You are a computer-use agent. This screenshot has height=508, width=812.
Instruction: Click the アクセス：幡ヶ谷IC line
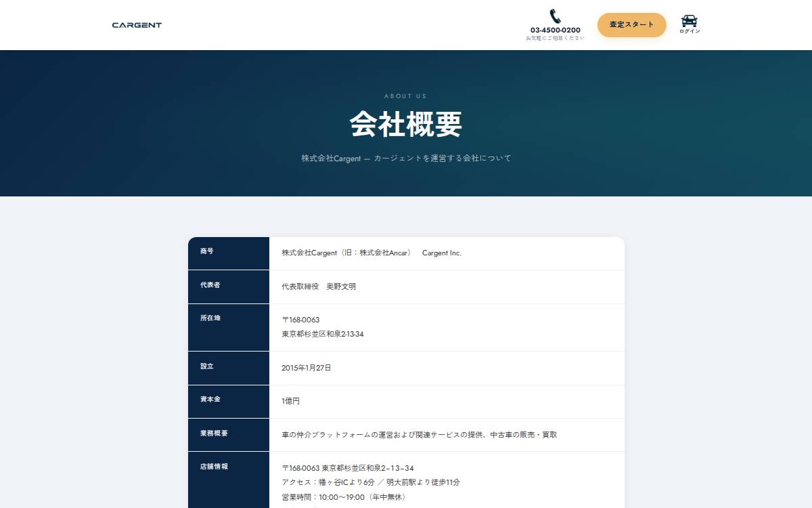[371, 482]
